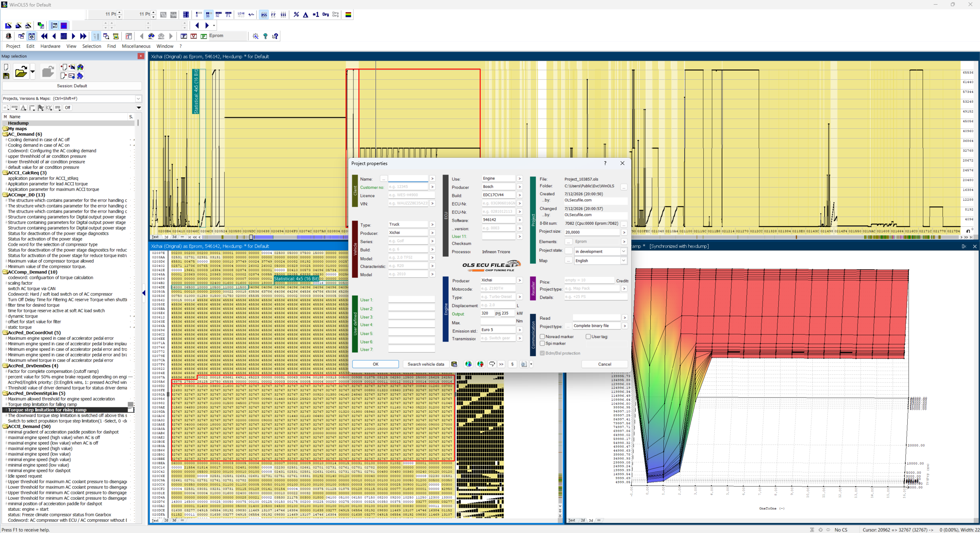Switch upper hexdump window to 2d tab

[166, 237]
